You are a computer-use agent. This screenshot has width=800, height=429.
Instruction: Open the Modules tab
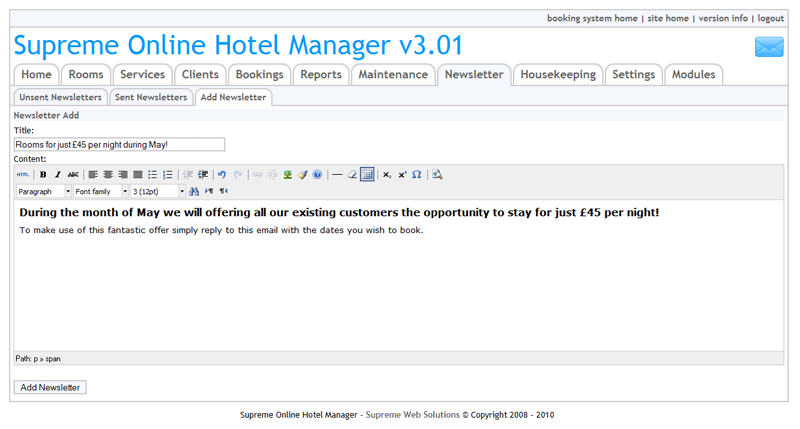[x=693, y=74]
